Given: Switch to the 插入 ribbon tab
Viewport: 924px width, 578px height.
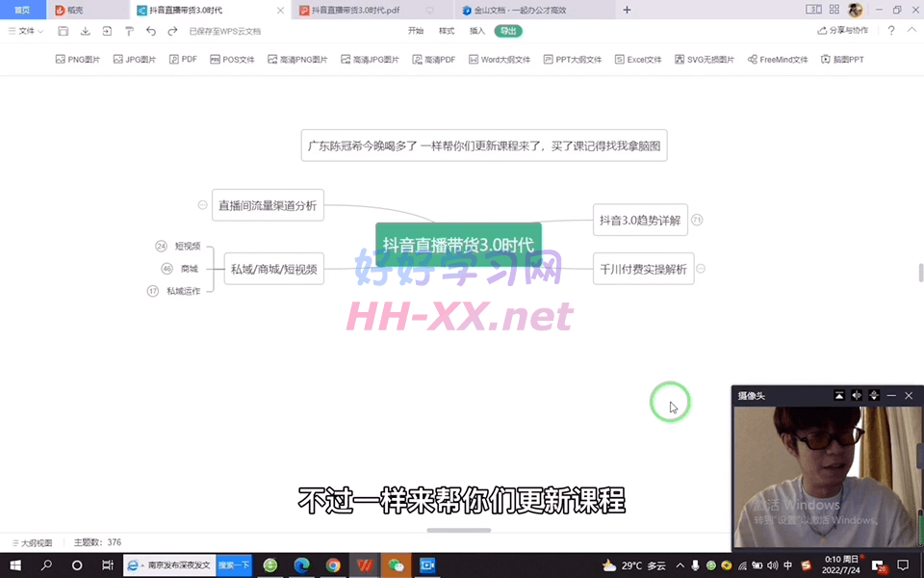Looking at the screenshot, I should (476, 31).
